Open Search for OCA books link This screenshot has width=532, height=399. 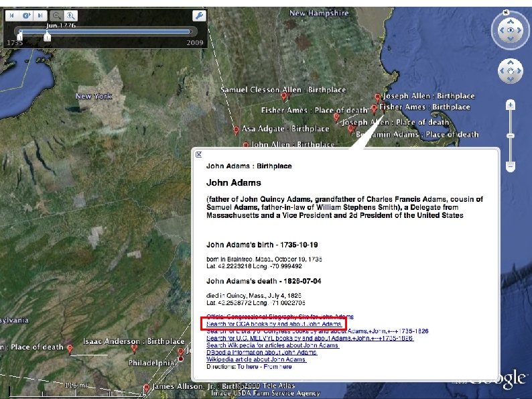point(274,324)
